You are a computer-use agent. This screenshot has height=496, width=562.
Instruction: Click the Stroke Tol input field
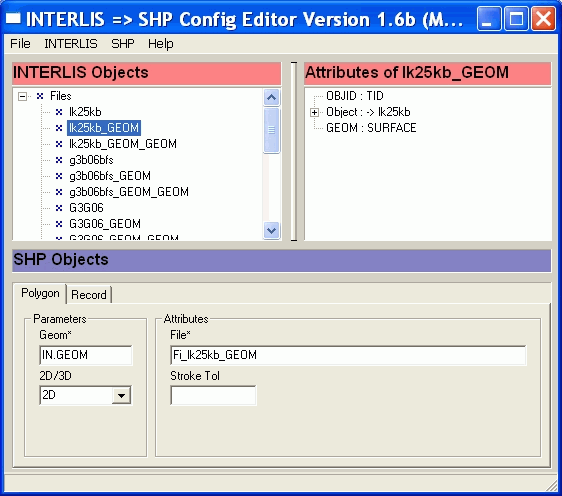pos(213,395)
